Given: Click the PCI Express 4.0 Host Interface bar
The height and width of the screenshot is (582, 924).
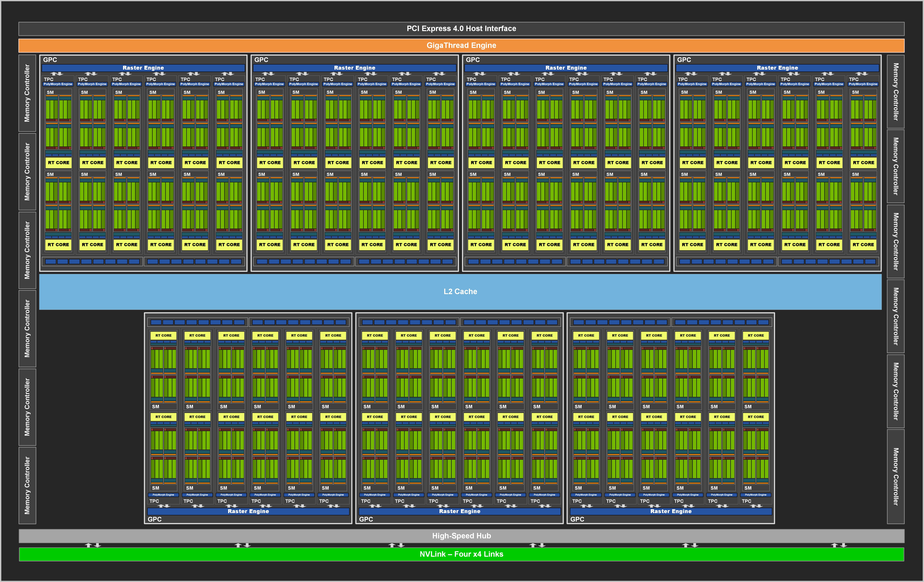Looking at the screenshot, I should point(461,28).
